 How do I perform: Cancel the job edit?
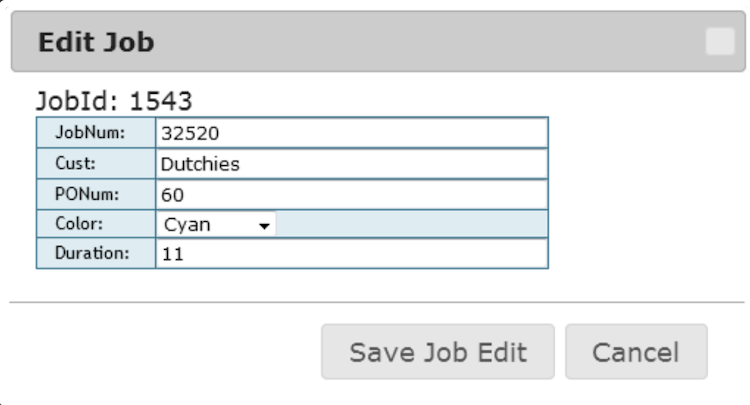(x=636, y=352)
